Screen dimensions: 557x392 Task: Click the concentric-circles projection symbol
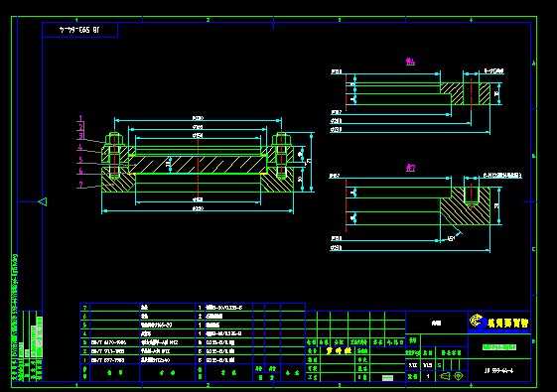[458, 376]
